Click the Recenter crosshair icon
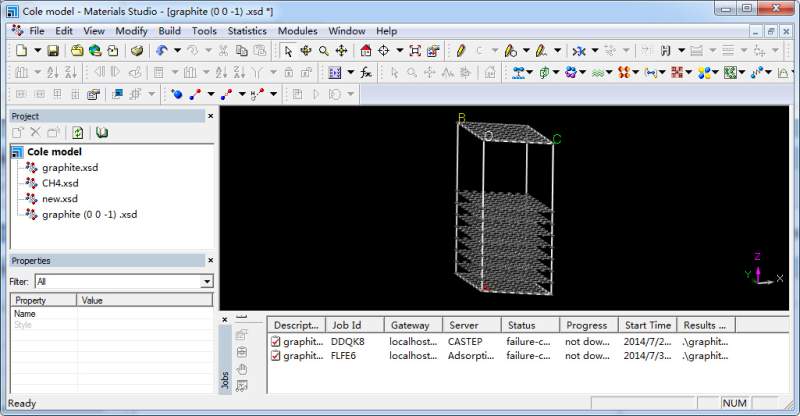This screenshot has width=800, height=416. click(x=384, y=51)
